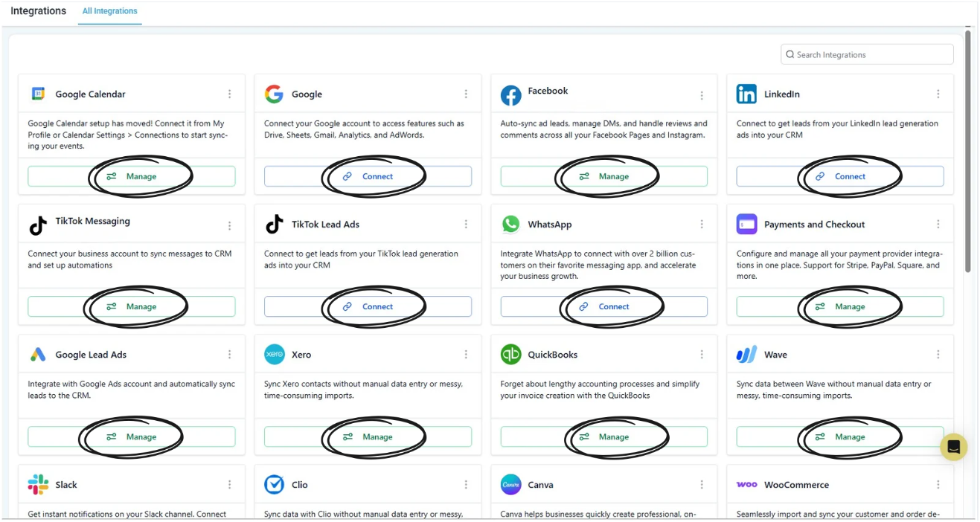This screenshot has width=980, height=522.
Task: Click the LinkedIn logo icon
Action: pos(746,94)
